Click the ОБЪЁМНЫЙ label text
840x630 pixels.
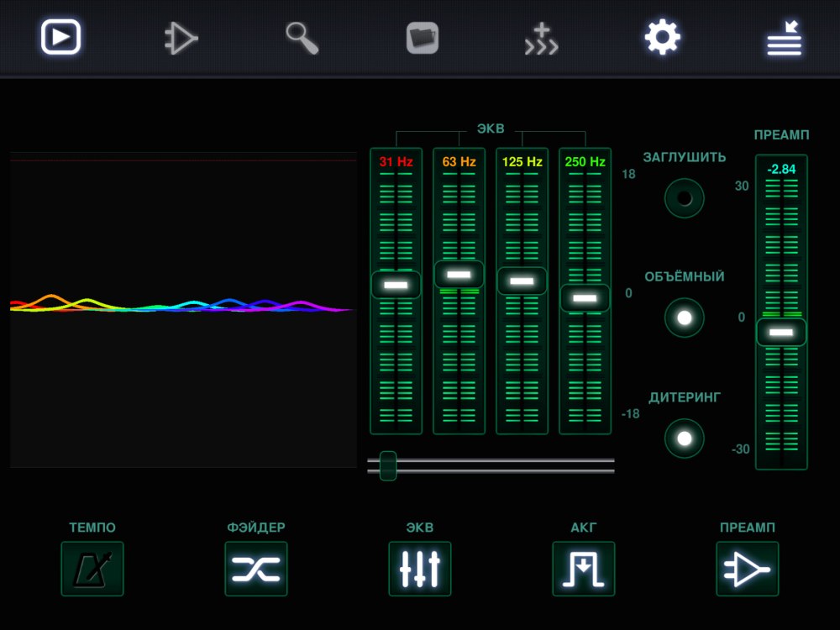(x=684, y=276)
